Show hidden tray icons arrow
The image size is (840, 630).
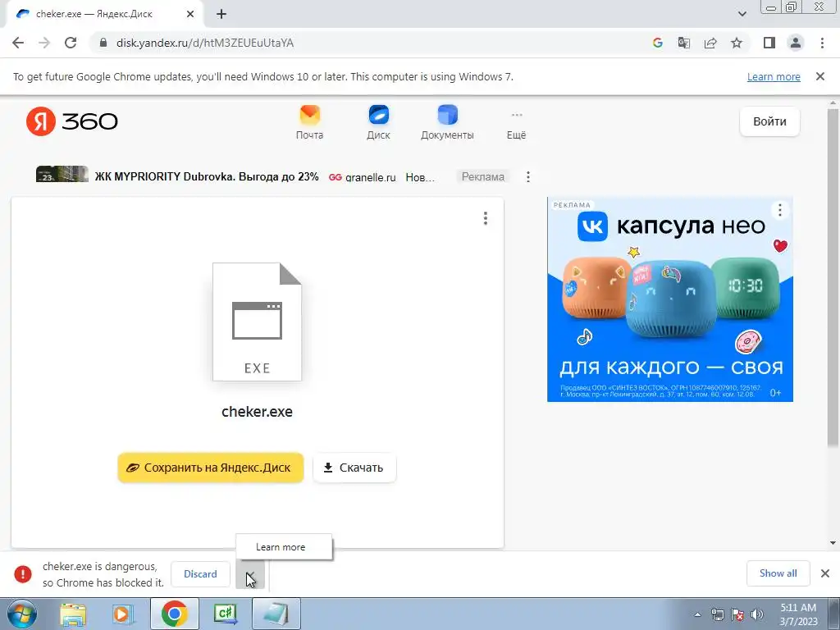tap(697, 614)
